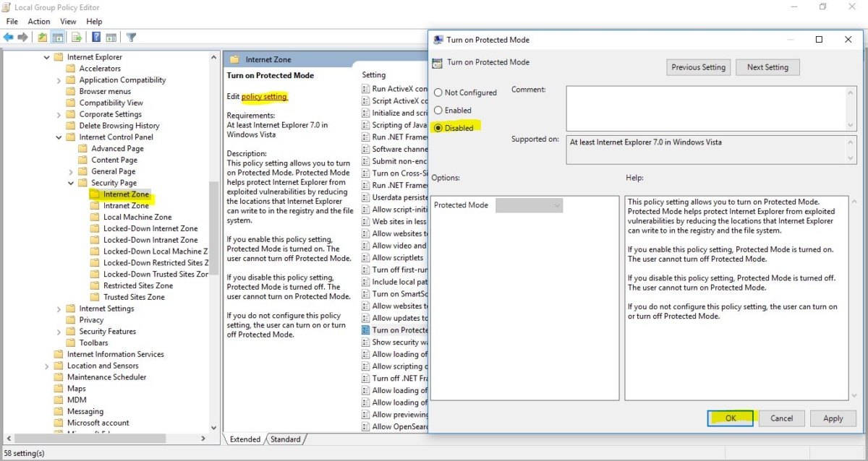Click the Export List toolbar icon

tap(77, 36)
